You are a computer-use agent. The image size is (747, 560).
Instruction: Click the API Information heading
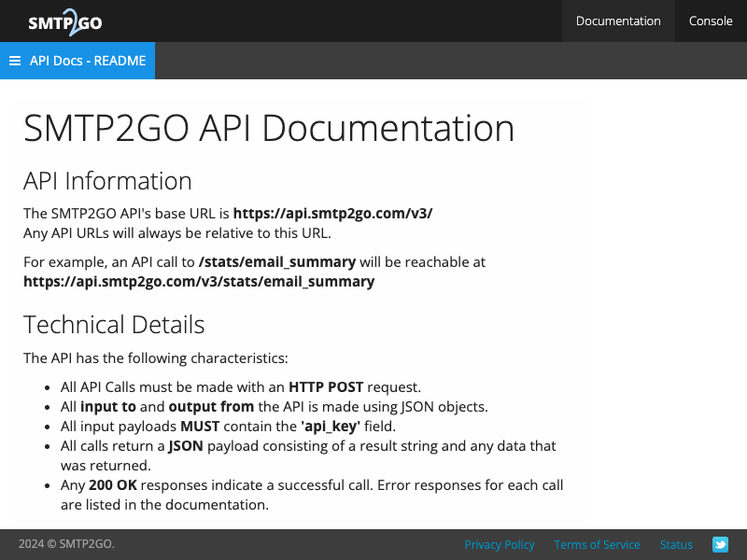(107, 181)
